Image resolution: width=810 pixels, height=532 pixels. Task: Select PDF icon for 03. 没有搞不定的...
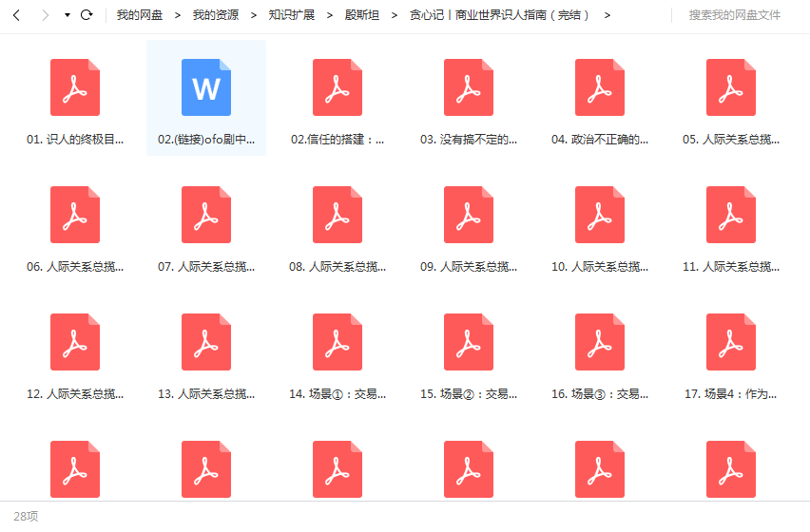[469, 87]
